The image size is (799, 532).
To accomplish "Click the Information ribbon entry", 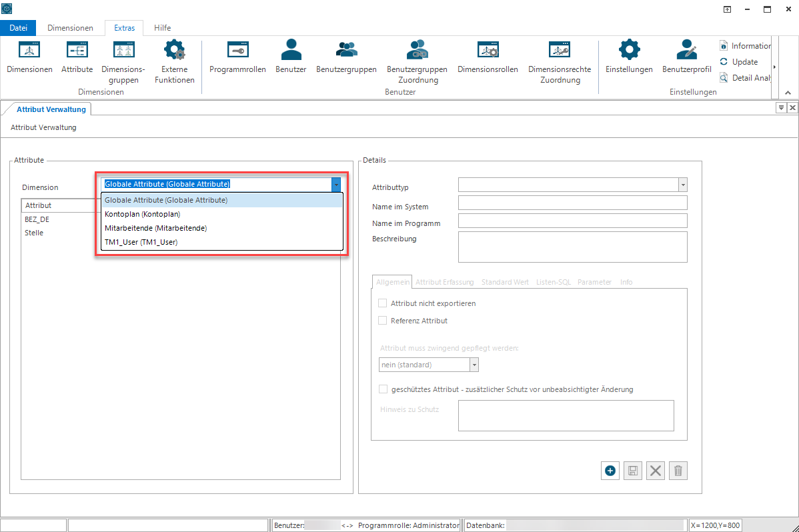I will 745,46.
